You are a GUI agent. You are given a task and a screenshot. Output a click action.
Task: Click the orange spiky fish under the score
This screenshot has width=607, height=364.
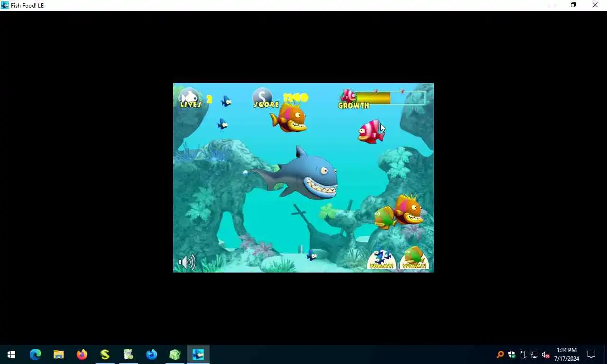tap(289, 117)
